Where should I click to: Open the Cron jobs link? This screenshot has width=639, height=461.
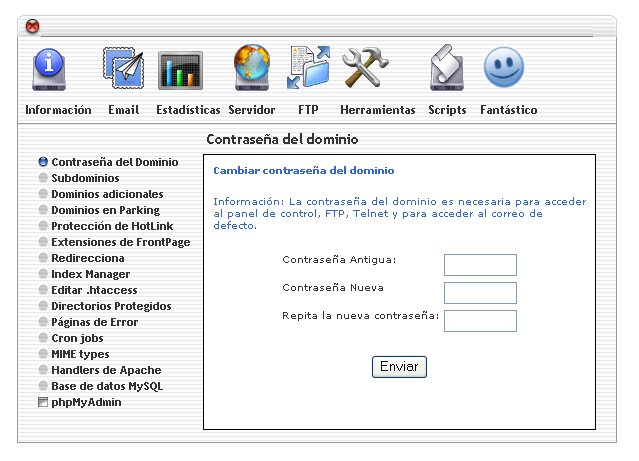pyautogui.click(x=77, y=338)
